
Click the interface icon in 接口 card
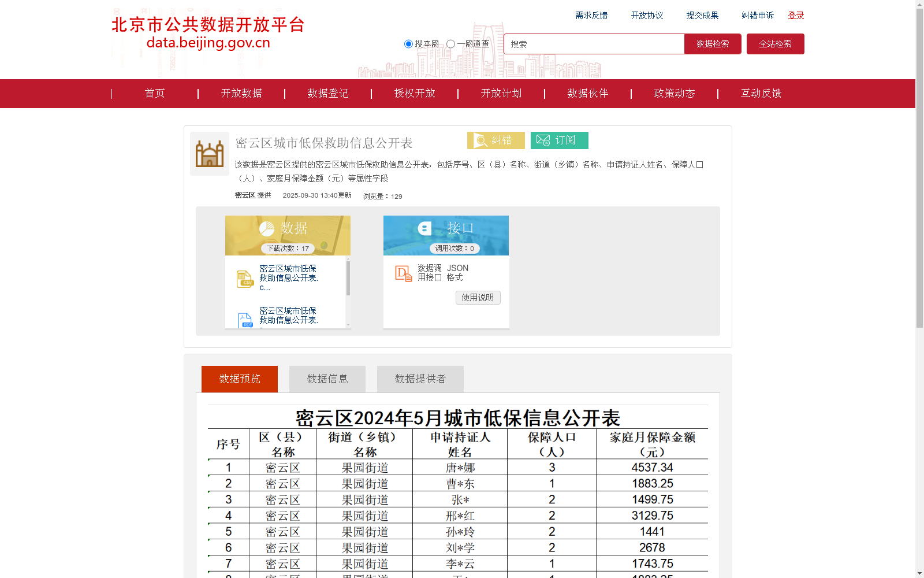click(425, 228)
